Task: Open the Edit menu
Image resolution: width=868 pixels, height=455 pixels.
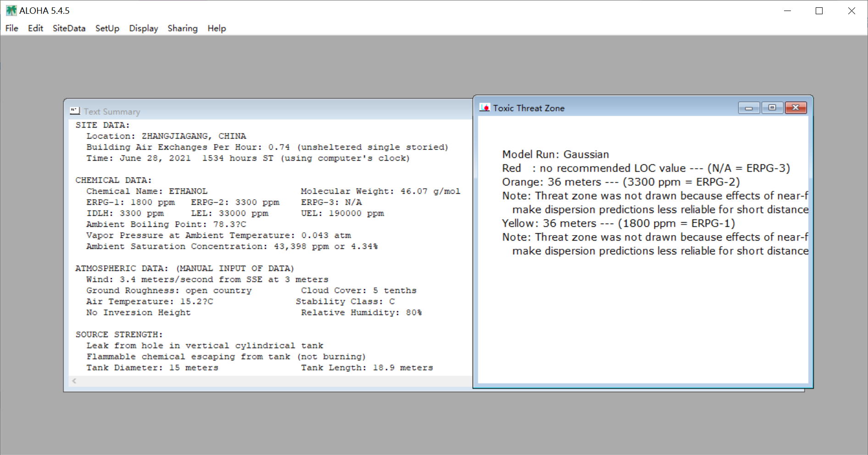Action: [x=35, y=28]
